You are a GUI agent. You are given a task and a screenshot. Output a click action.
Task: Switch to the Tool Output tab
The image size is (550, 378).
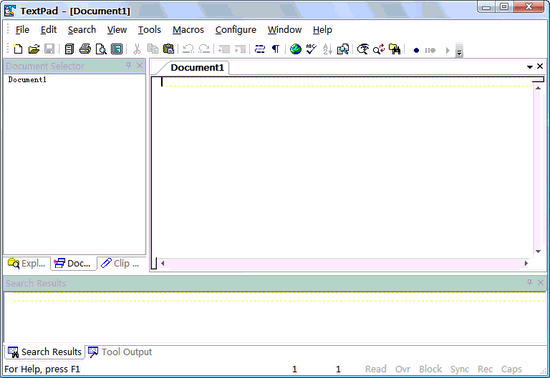120,352
